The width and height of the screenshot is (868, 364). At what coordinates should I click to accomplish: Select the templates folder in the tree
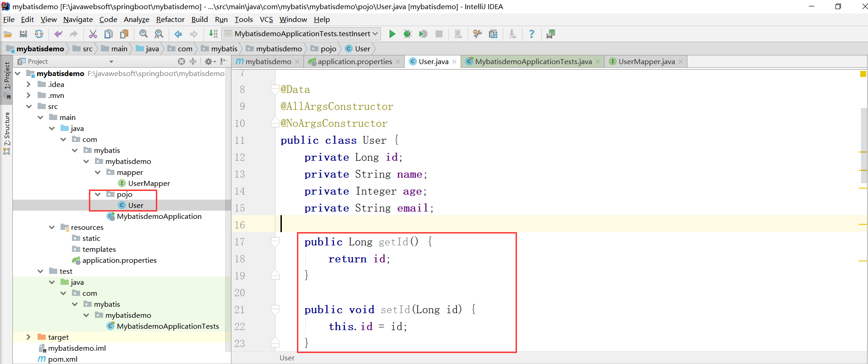(99, 249)
